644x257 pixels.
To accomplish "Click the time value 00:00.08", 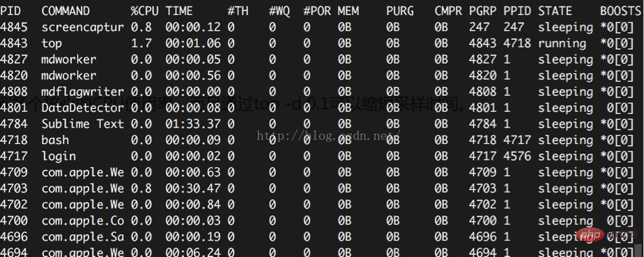I will (x=193, y=108).
